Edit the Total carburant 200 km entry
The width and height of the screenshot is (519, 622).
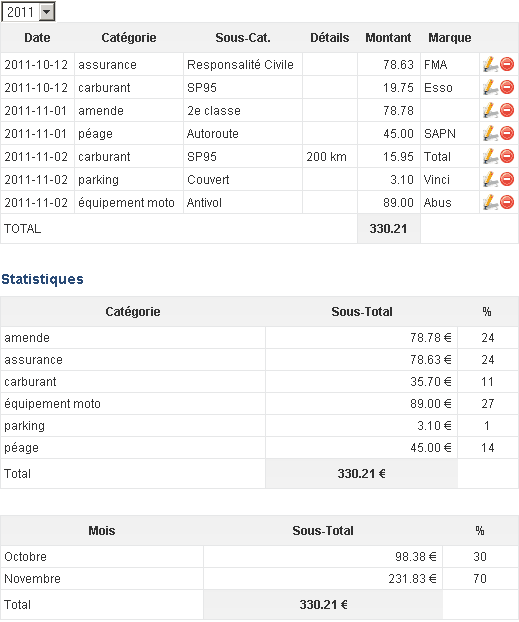(490, 156)
